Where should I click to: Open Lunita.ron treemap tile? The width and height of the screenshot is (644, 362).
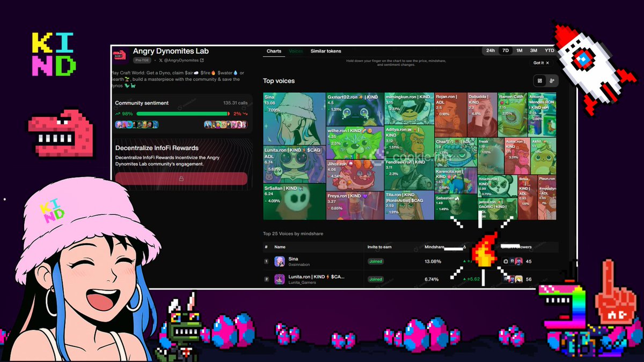tap(294, 165)
